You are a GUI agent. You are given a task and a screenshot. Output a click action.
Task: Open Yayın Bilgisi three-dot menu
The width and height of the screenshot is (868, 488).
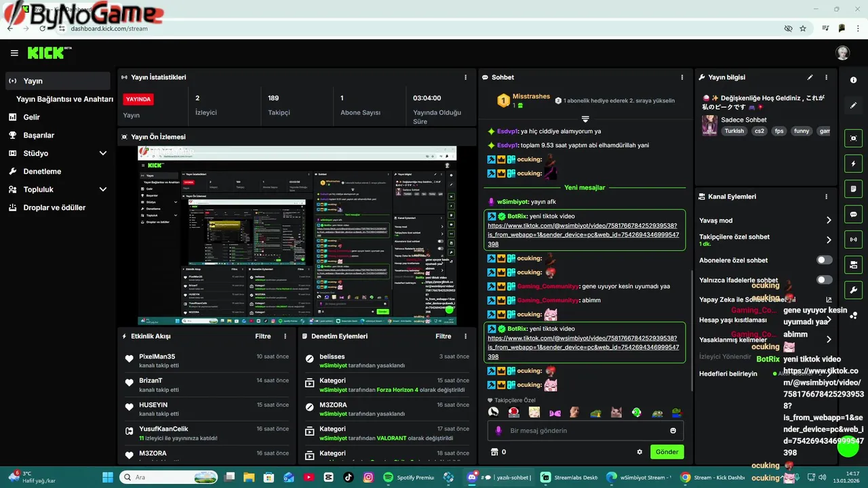tap(826, 77)
